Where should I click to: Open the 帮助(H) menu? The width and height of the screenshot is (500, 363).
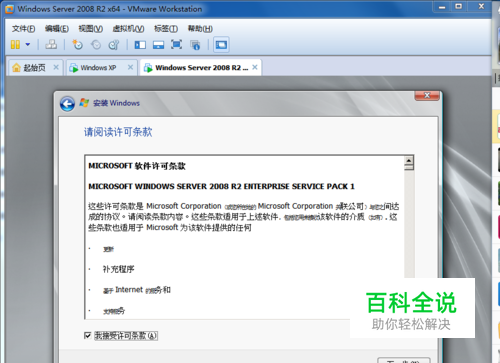click(x=200, y=29)
